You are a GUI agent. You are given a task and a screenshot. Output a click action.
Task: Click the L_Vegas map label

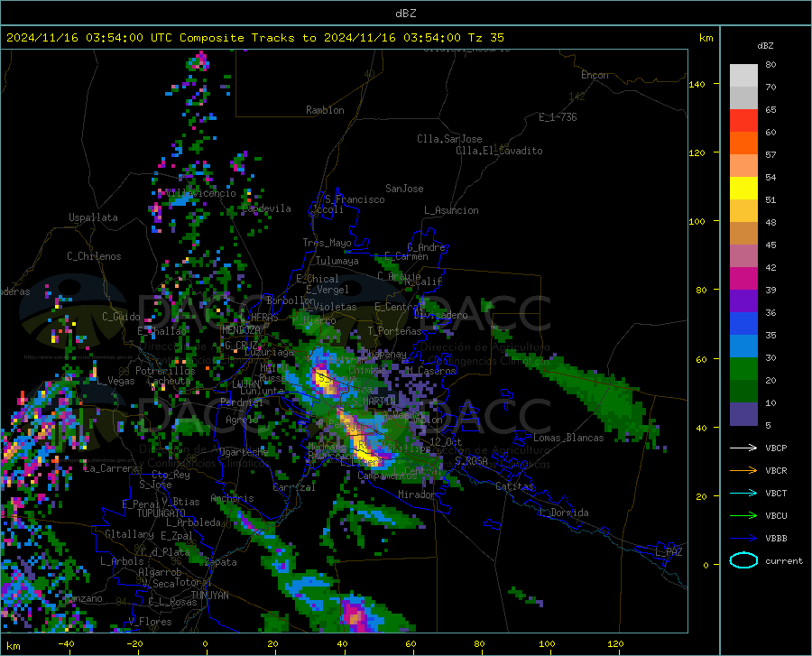115,381
